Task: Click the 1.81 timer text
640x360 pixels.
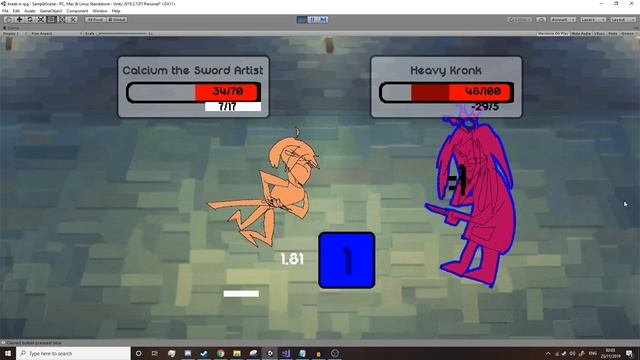Action: 292,259
